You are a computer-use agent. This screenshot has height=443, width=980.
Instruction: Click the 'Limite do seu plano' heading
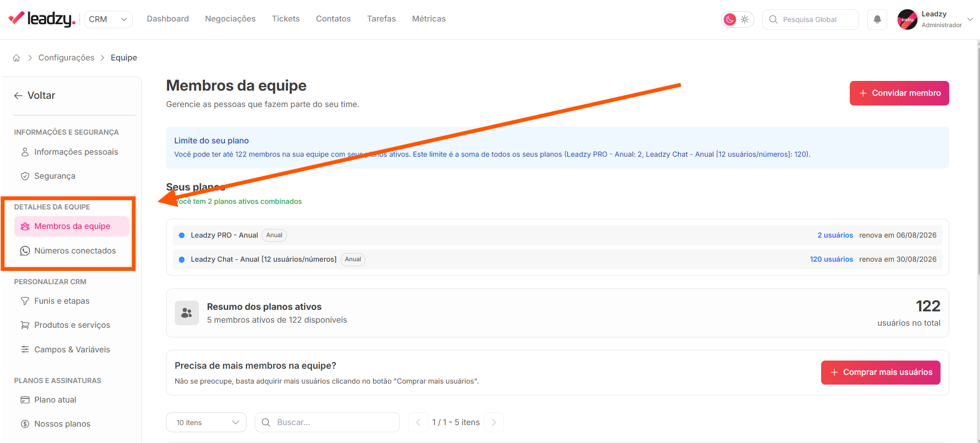(x=211, y=140)
